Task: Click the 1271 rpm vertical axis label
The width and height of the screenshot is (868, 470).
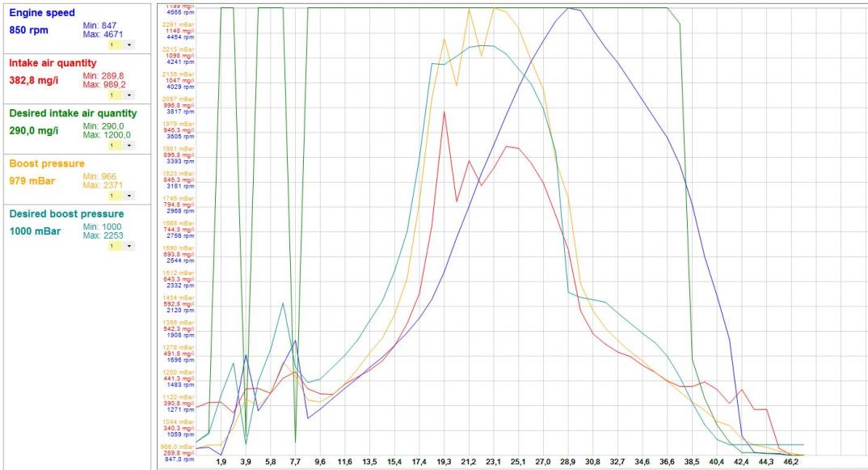Action: pyautogui.click(x=180, y=409)
